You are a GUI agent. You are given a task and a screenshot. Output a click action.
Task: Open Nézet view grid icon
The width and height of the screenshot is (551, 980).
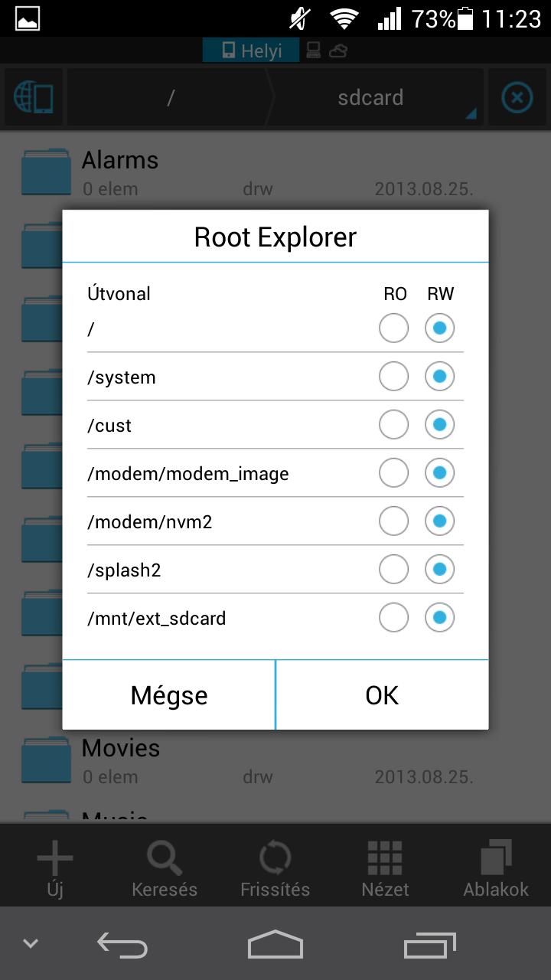[x=385, y=870]
